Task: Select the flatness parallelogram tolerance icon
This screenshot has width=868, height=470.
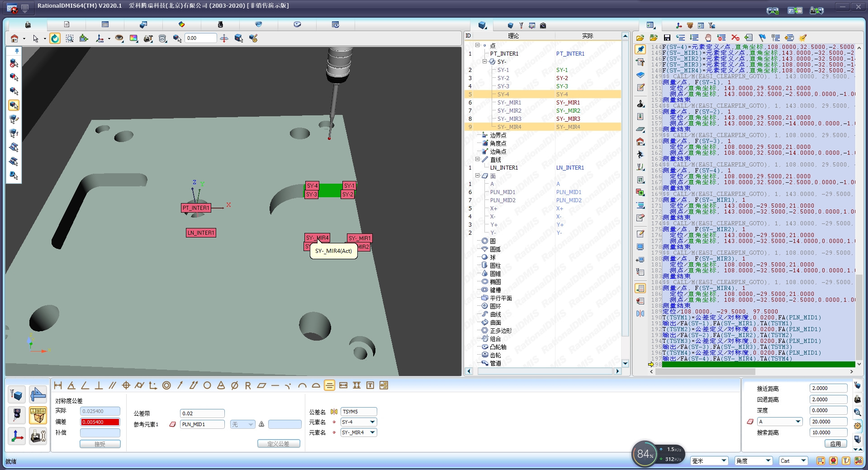Action: (261, 385)
